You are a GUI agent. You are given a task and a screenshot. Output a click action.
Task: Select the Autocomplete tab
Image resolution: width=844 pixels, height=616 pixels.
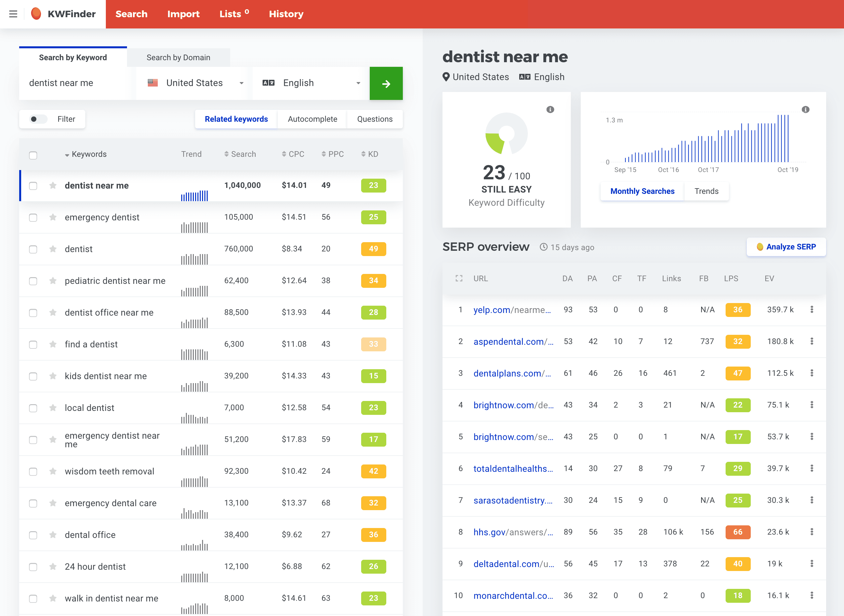tap(312, 119)
